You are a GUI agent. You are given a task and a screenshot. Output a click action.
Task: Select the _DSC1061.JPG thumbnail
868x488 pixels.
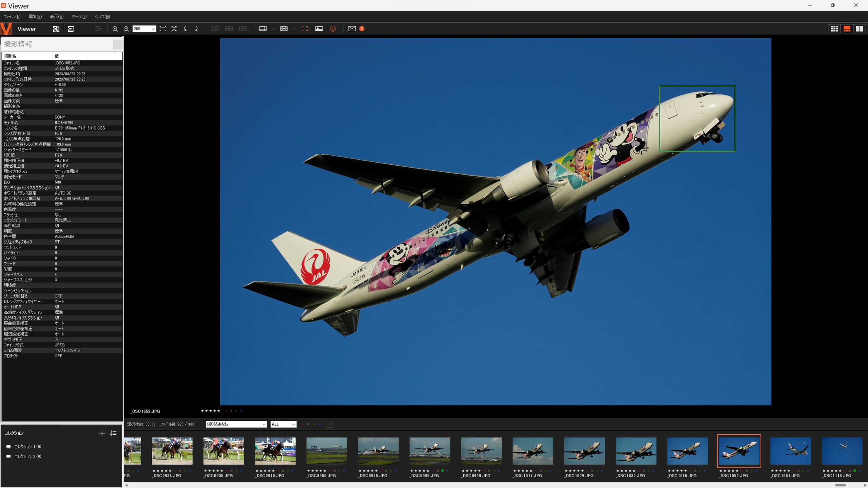(791, 451)
